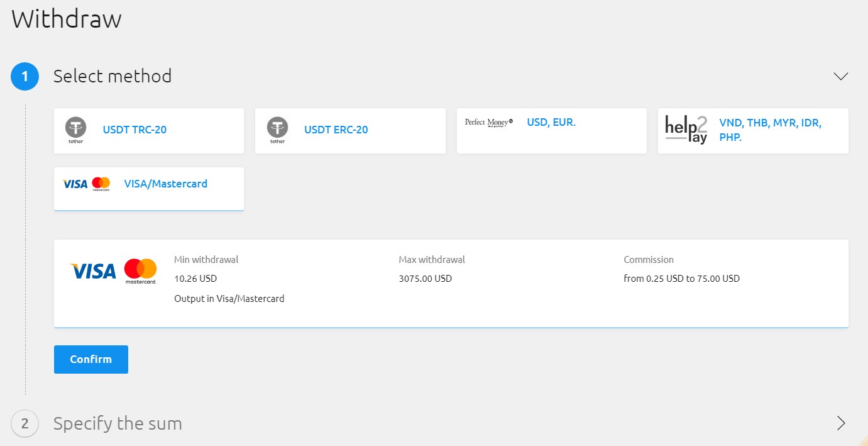Click the 3075.00 USD max withdrawal value
868x446 pixels.
tap(426, 278)
